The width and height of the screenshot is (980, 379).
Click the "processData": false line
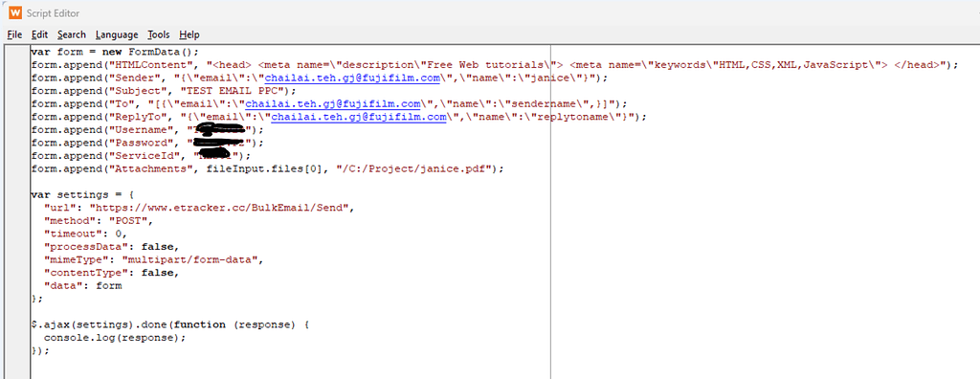111,246
